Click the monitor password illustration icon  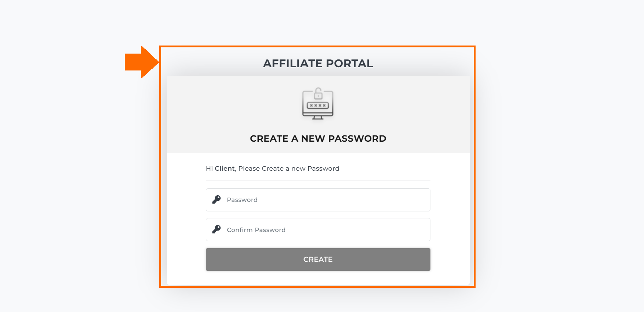[x=318, y=104]
